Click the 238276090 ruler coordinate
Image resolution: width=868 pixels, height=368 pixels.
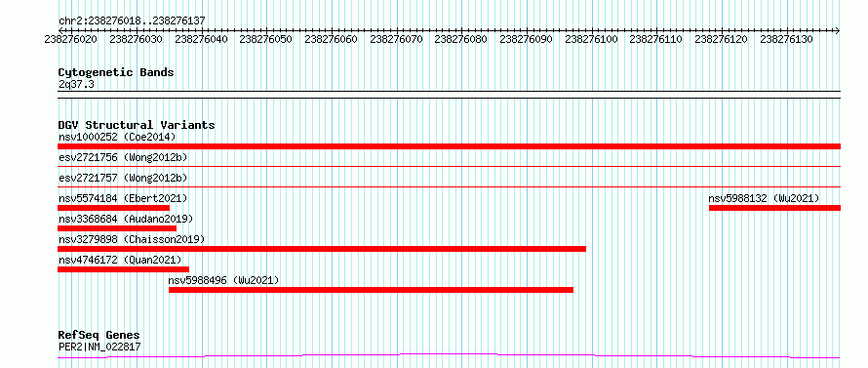point(526,40)
